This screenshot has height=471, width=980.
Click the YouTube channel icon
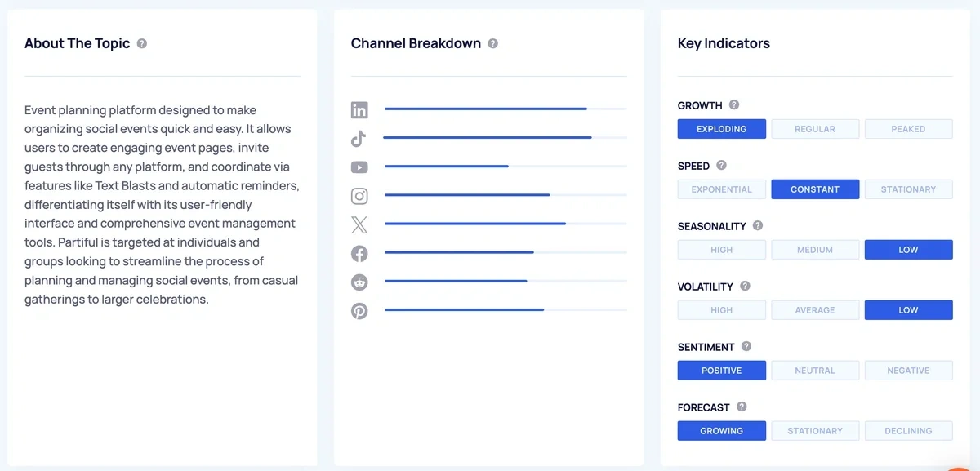[359, 167]
